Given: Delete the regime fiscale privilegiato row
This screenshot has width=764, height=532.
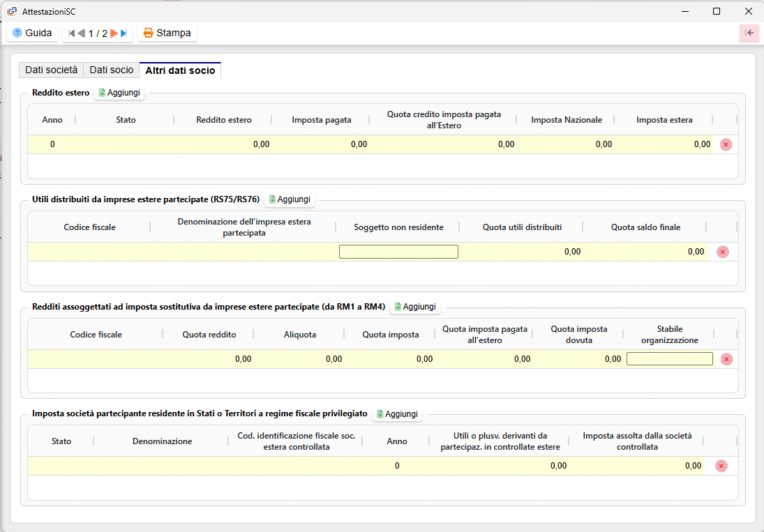Looking at the screenshot, I should click(721, 466).
